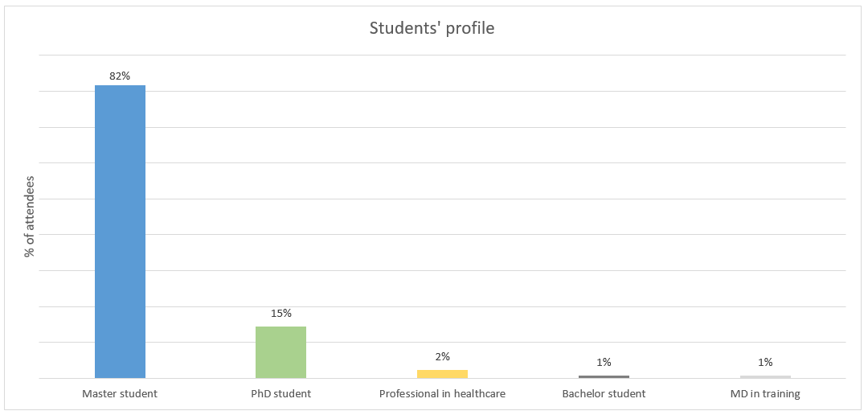Click the blue Master student bar
The height and width of the screenshot is (415, 868).
coord(120,232)
